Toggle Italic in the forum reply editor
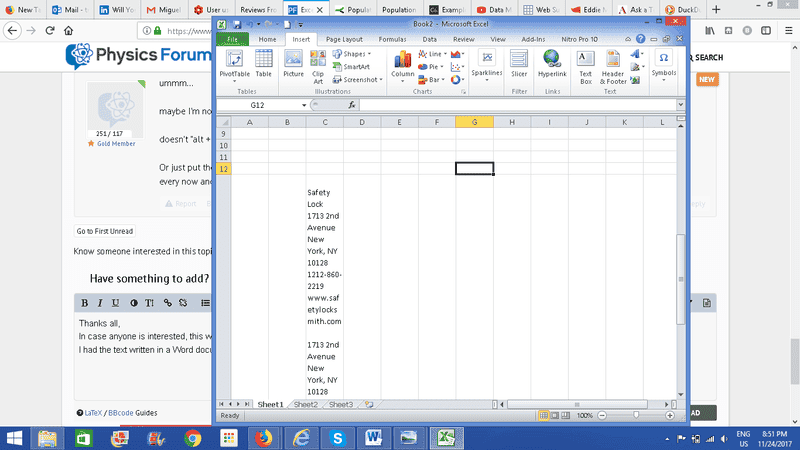Image resolution: width=800 pixels, height=450 pixels. click(x=101, y=303)
